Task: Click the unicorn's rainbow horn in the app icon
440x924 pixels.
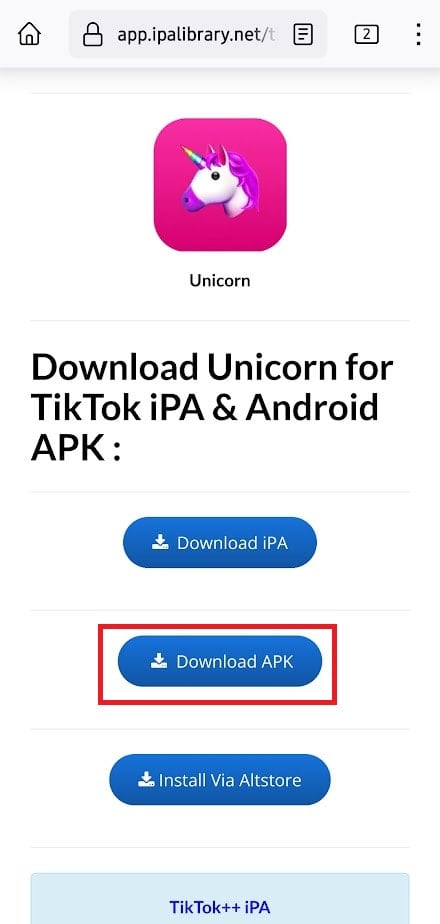Action: point(192,156)
